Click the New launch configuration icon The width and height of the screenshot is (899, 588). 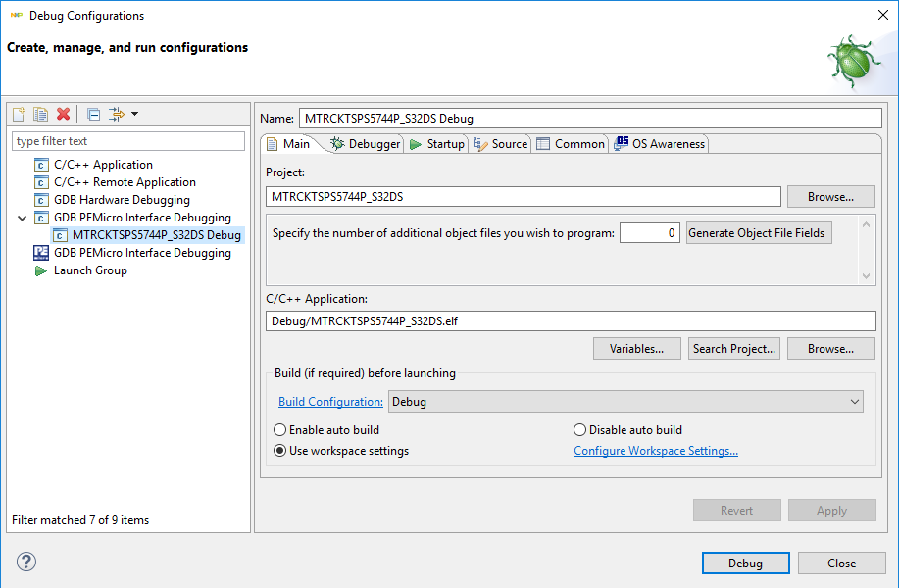(19, 114)
